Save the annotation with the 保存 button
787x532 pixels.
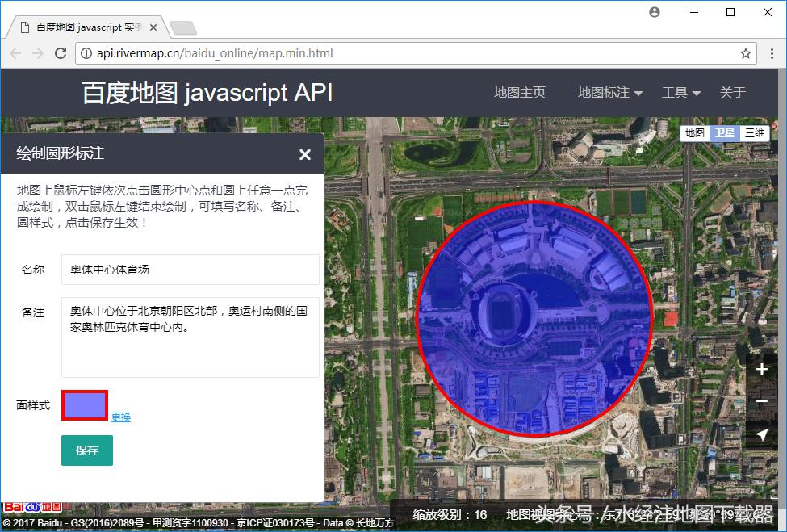click(86, 450)
